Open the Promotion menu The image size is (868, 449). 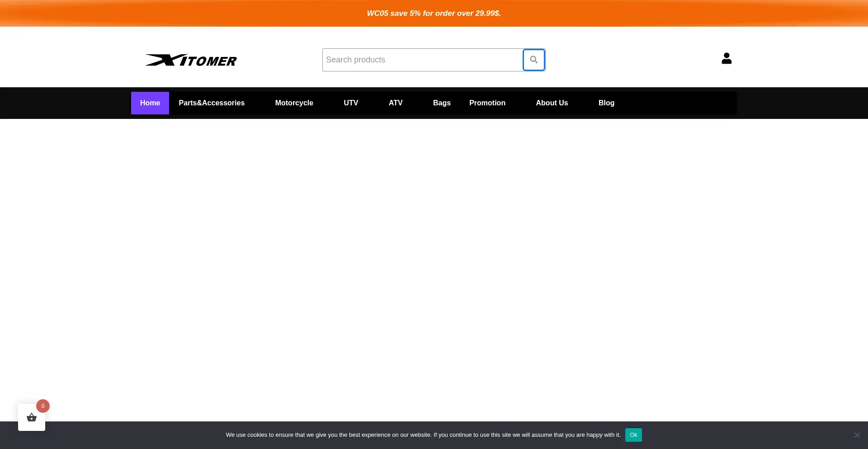click(487, 103)
